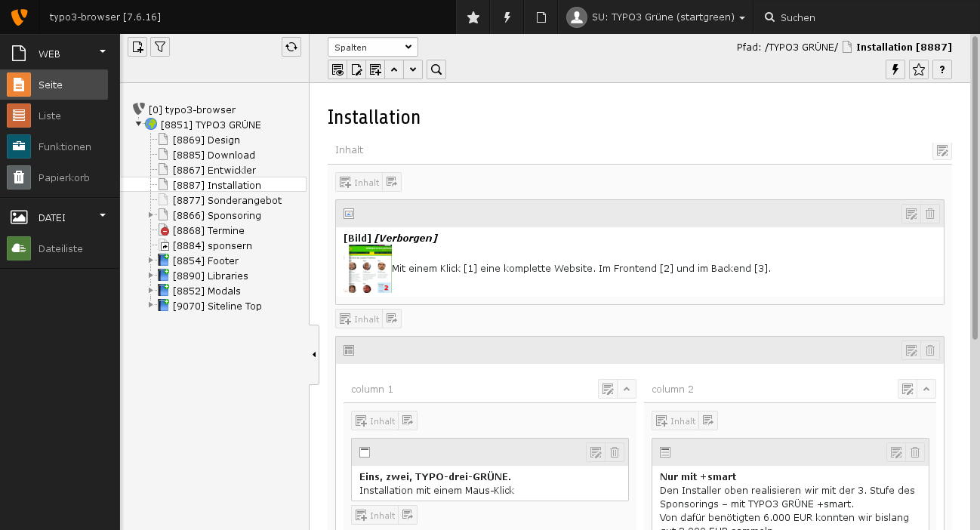Delete the grid container content element
980x530 pixels.
pos(930,350)
